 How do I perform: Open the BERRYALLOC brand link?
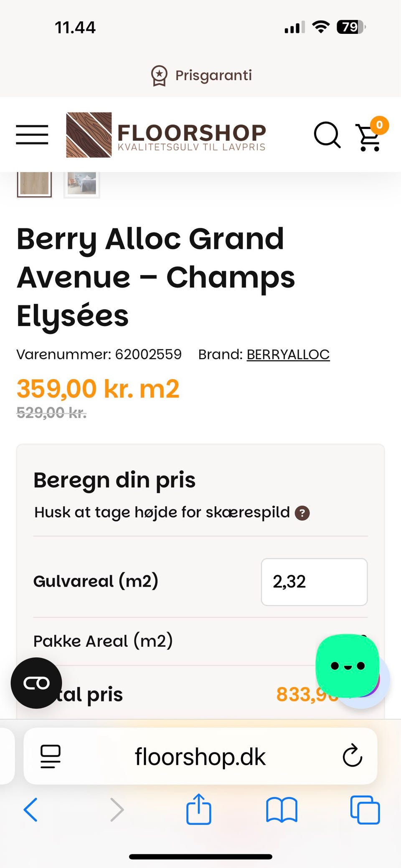(288, 354)
